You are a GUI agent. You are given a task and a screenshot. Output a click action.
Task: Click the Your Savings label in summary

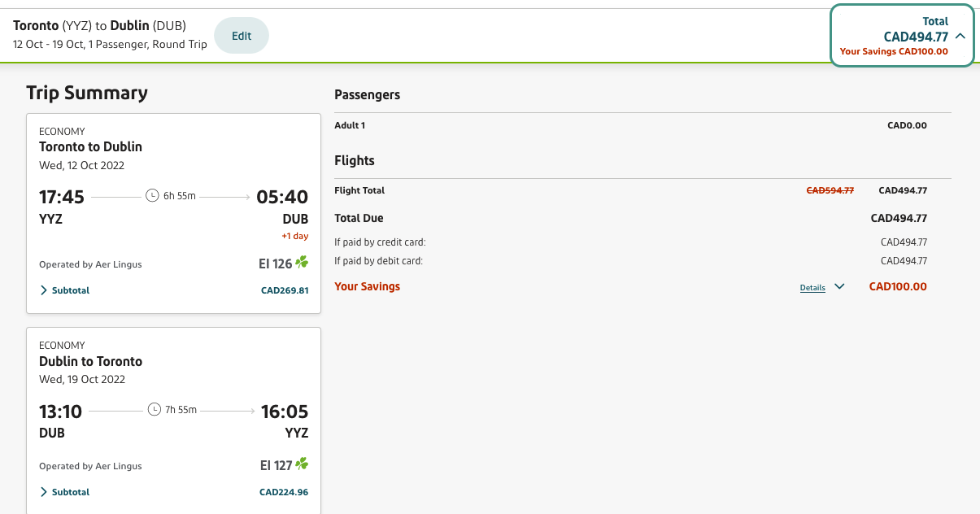[368, 286]
